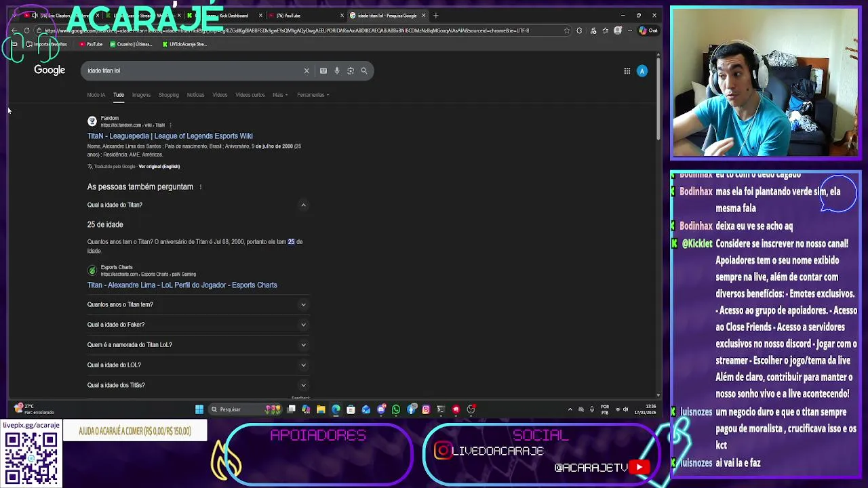Click the Windows taskbar 'Pesquisar' search box
Image resolution: width=868 pixels, height=488 pixels.
[244, 409]
